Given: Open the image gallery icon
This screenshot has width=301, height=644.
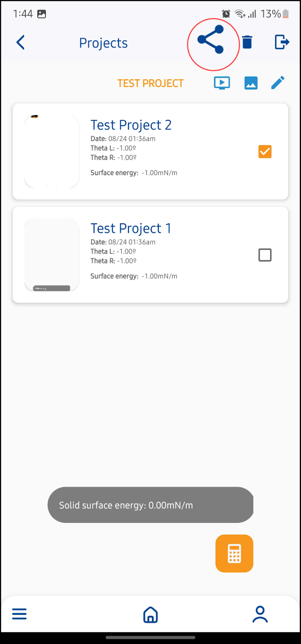Looking at the screenshot, I should (251, 83).
